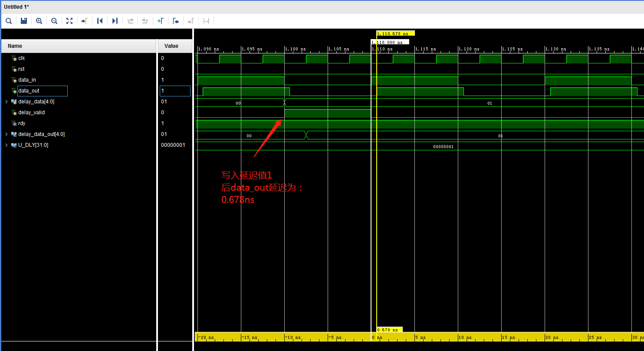Click the Go to Cursor icon

(85, 21)
